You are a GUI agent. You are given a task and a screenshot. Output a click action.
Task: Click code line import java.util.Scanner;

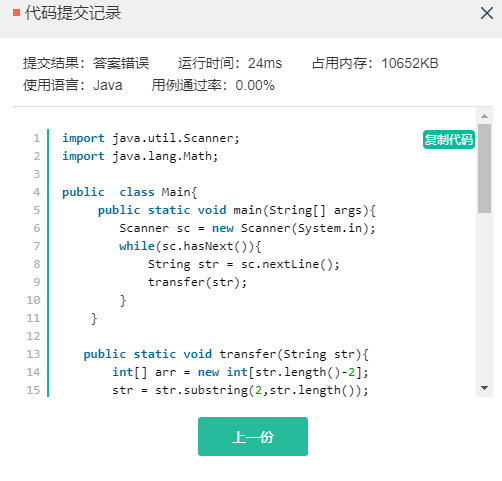151,138
